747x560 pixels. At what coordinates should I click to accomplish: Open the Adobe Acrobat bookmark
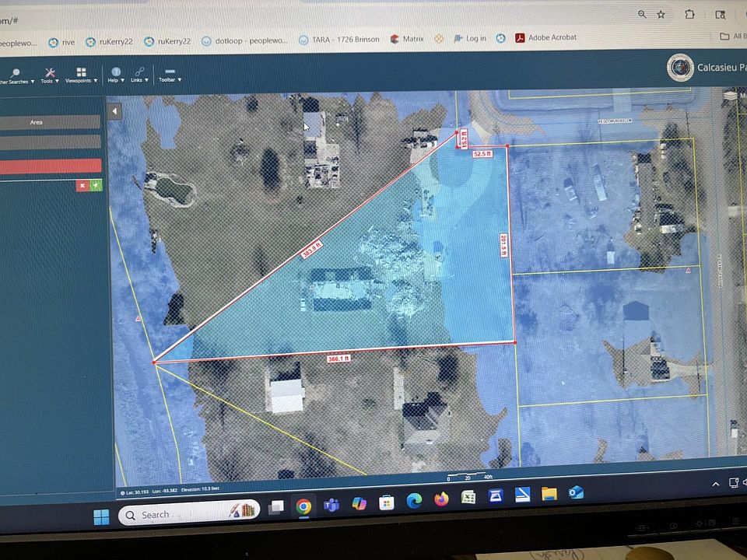click(x=546, y=37)
